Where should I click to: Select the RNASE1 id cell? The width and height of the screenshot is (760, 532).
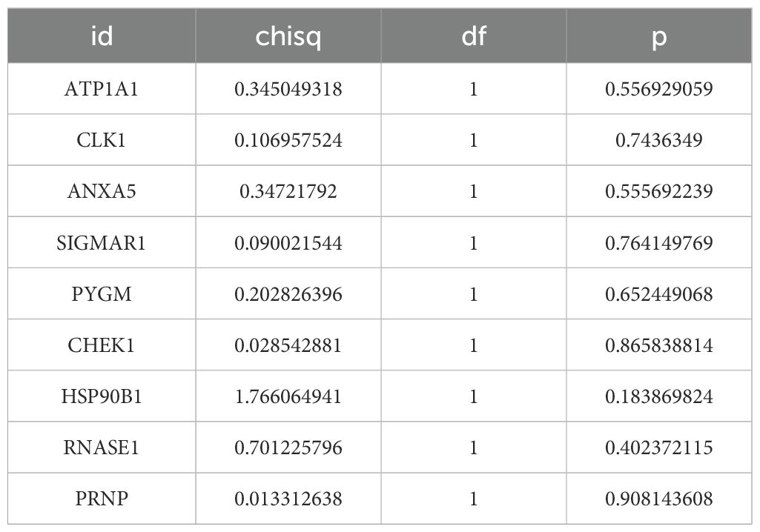[102, 448]
